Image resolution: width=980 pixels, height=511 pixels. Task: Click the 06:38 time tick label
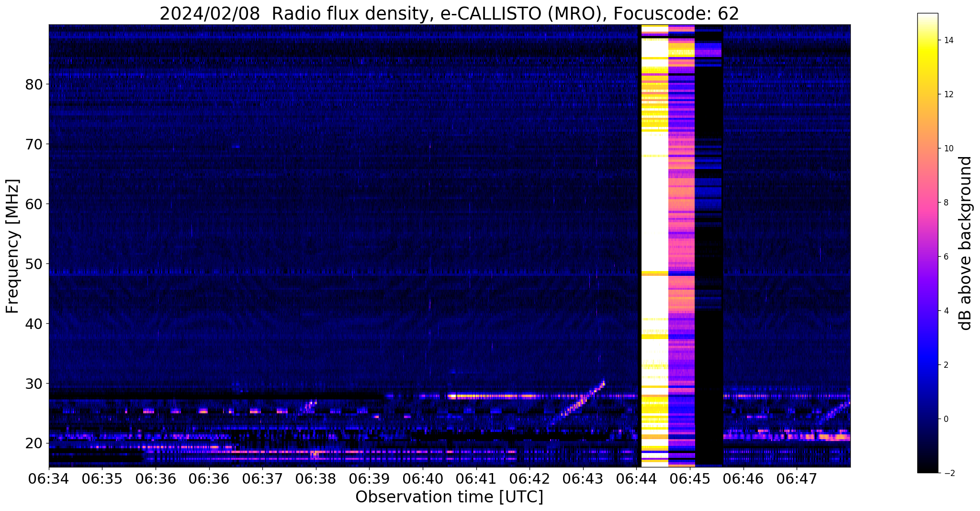[x=316, y=478]
